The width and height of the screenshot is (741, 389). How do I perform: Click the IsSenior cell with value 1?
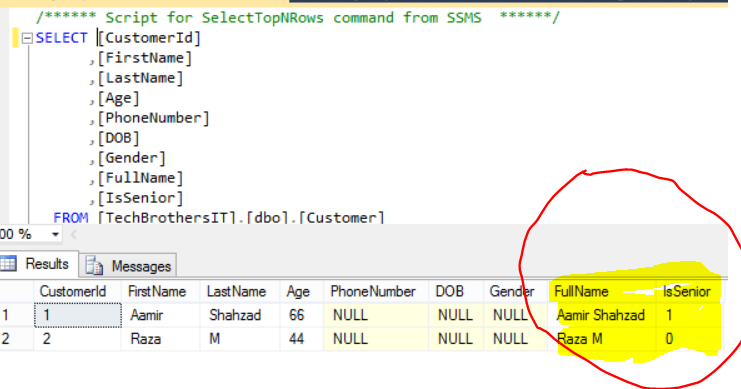(x=689, y=315)
